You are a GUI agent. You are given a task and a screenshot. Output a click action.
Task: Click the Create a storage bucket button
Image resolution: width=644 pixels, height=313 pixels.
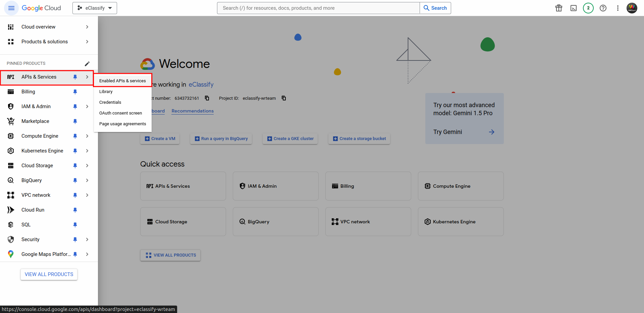(x=359, y=139)
